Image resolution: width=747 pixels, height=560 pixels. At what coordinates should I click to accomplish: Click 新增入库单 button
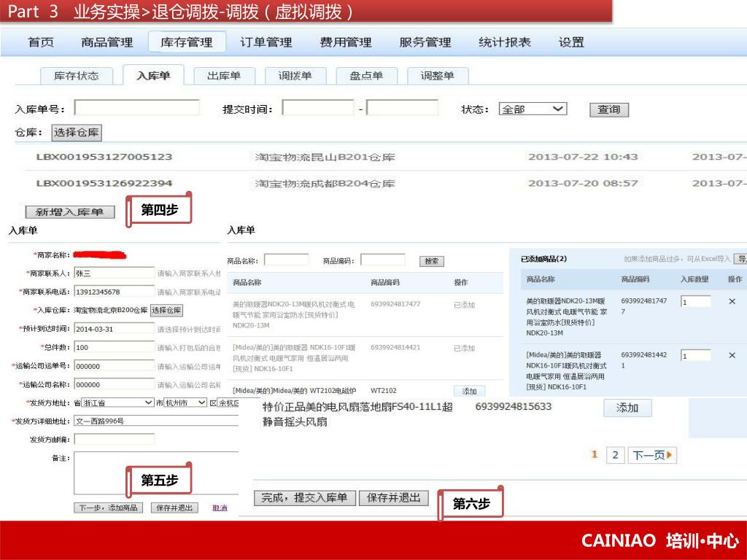70,212
